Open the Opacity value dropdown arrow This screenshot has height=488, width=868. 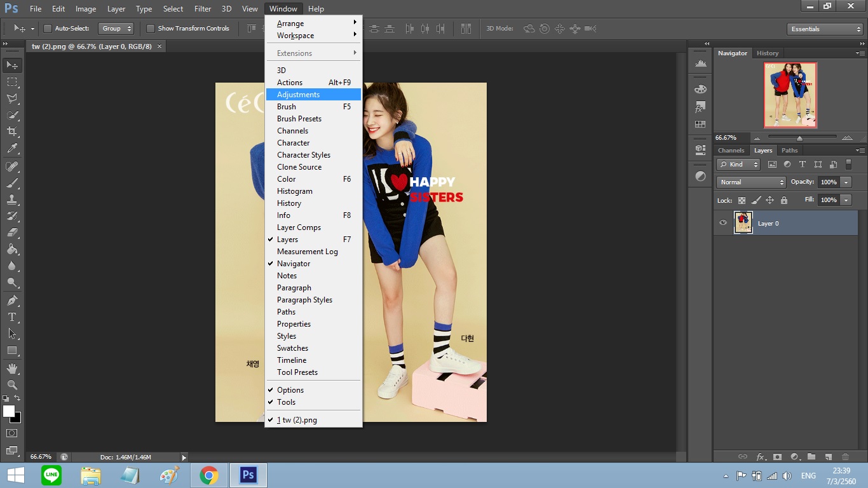click(x=846, y=182)
